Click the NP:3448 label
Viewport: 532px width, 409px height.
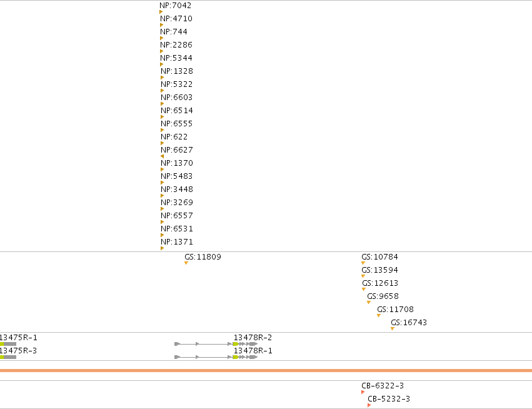[177, 189]
